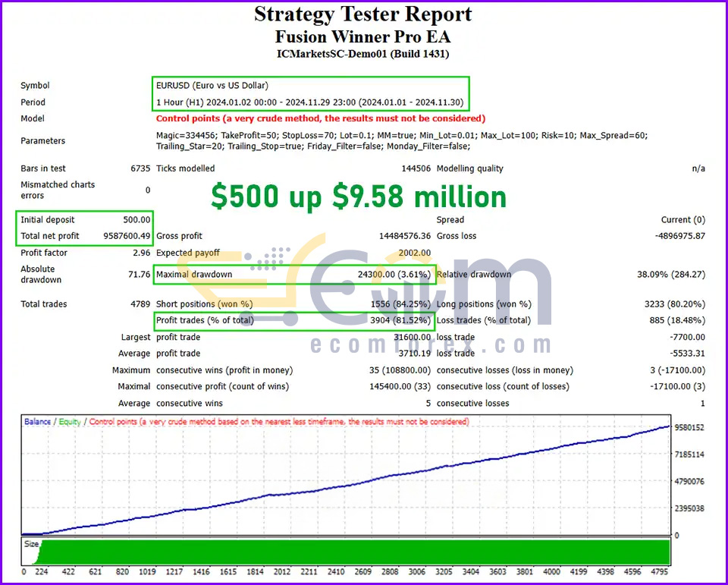The image size is (728, 585).
Task: Select the value "38.09% (284.27)"
Action: [671, 275]
